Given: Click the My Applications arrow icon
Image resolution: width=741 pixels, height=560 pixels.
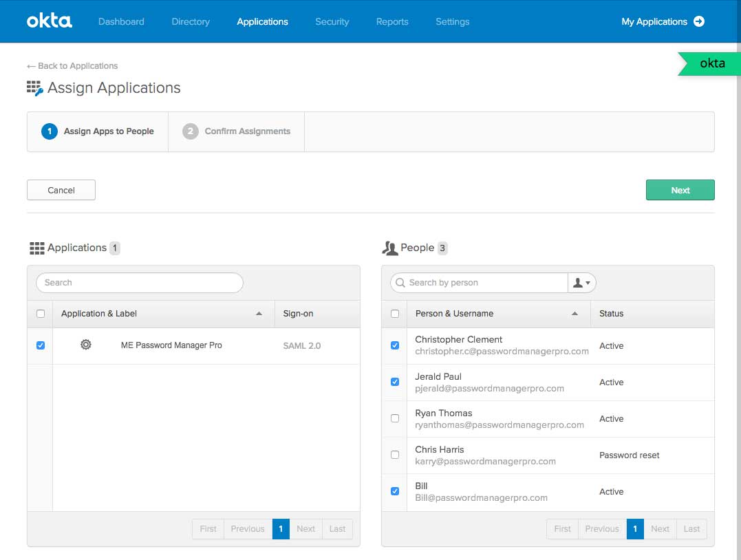Looking at the screenshot, I should tap(699, 21).
